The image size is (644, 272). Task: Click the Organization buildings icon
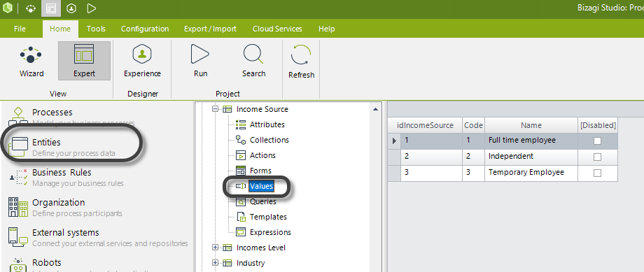[18, 207]
